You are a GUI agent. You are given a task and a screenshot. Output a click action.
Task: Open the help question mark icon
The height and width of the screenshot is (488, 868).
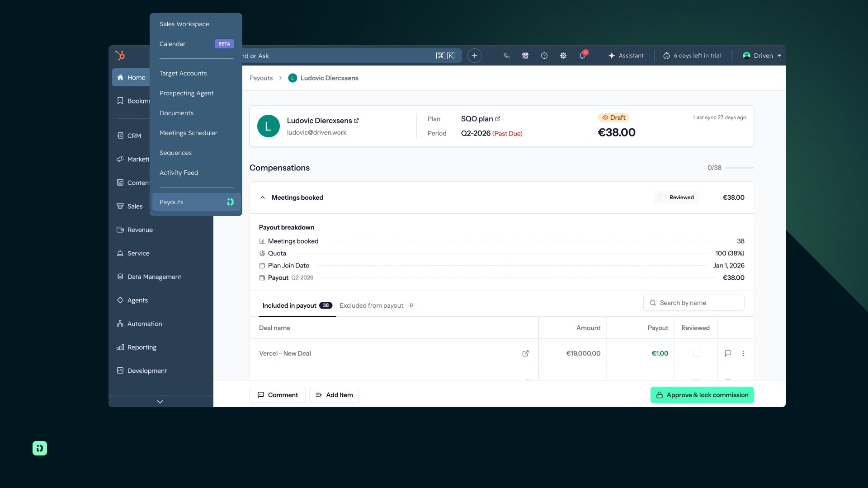(544, 56)
